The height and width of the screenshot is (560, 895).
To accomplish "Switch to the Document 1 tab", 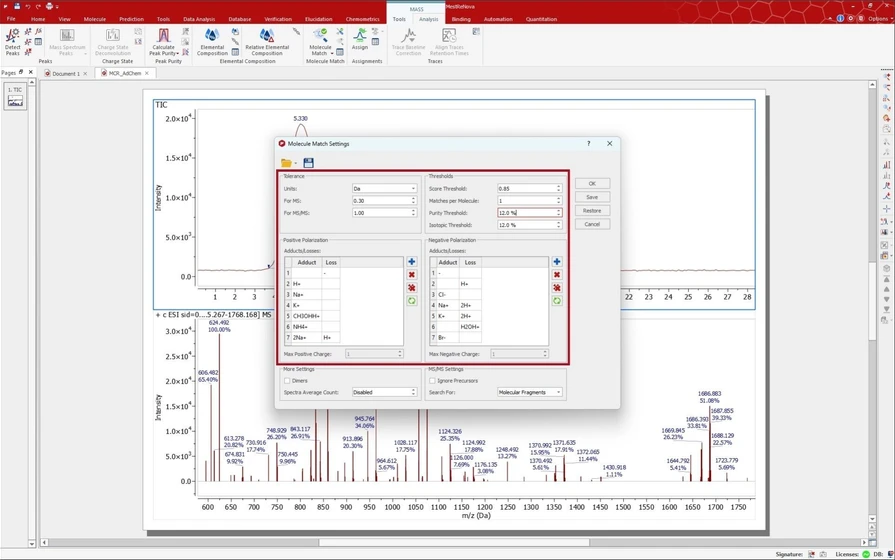I will (x=66, y=74).
